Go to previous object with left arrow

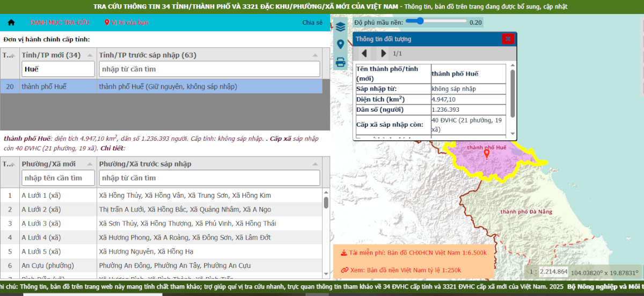(364, 53)
